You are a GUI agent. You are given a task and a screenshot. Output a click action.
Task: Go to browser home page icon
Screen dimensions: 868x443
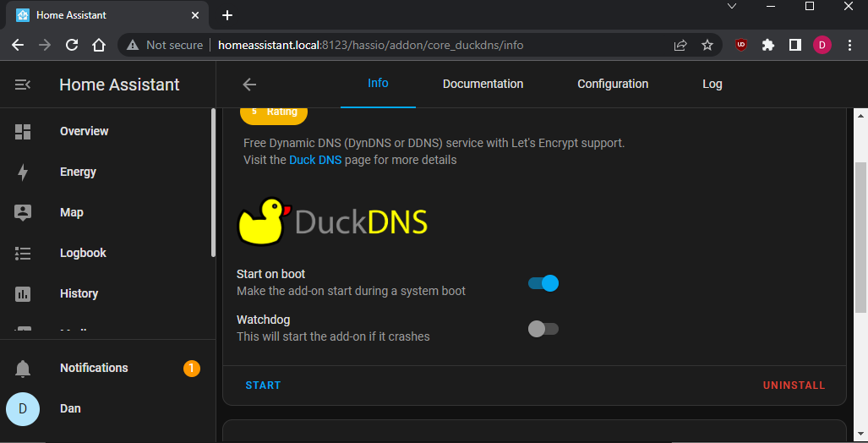[99, 45]
